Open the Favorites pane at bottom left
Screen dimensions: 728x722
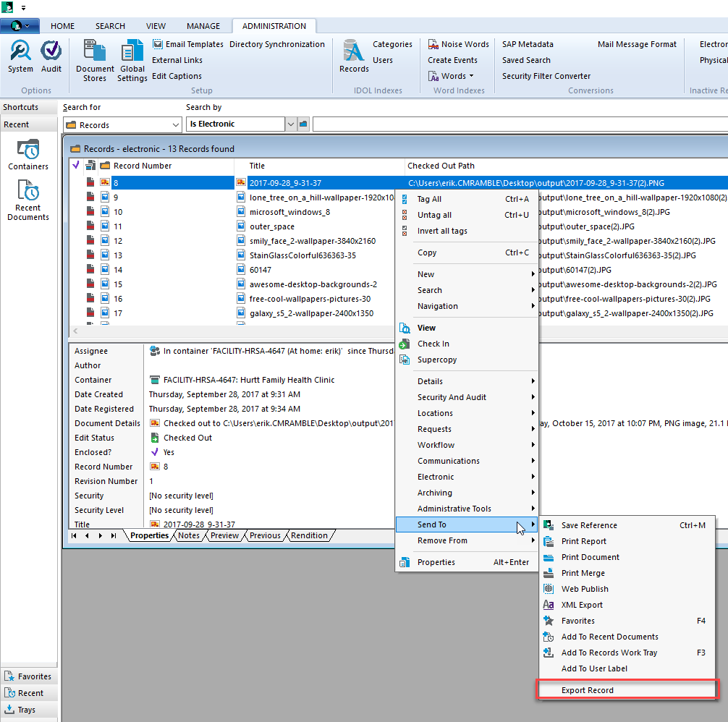[28, 676]
